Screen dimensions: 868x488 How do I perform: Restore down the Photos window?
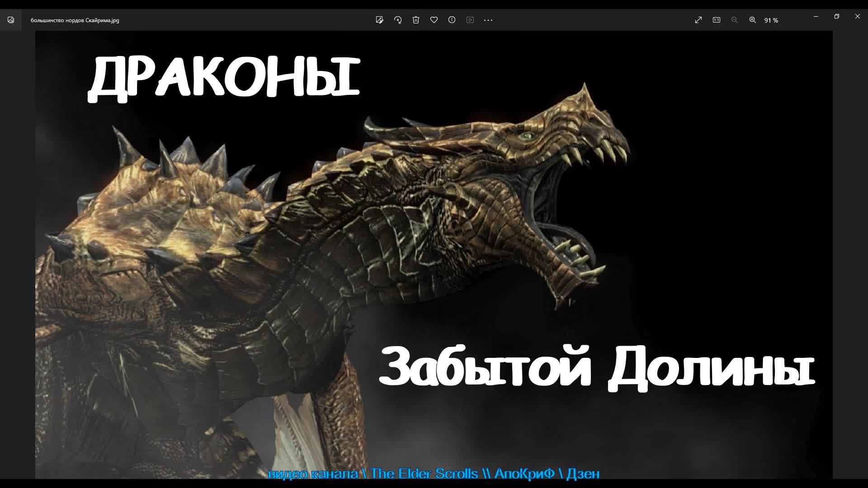[837, 16]
